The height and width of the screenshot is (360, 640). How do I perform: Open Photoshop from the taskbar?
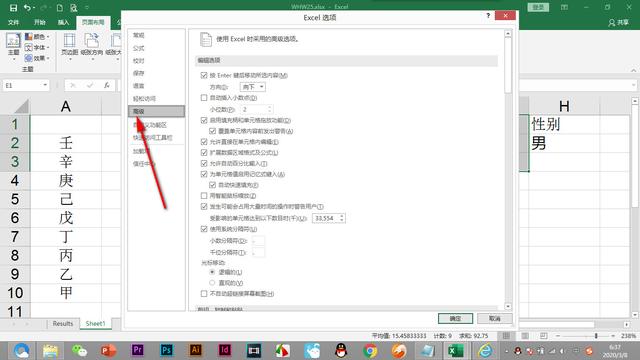tap(167, 350)
